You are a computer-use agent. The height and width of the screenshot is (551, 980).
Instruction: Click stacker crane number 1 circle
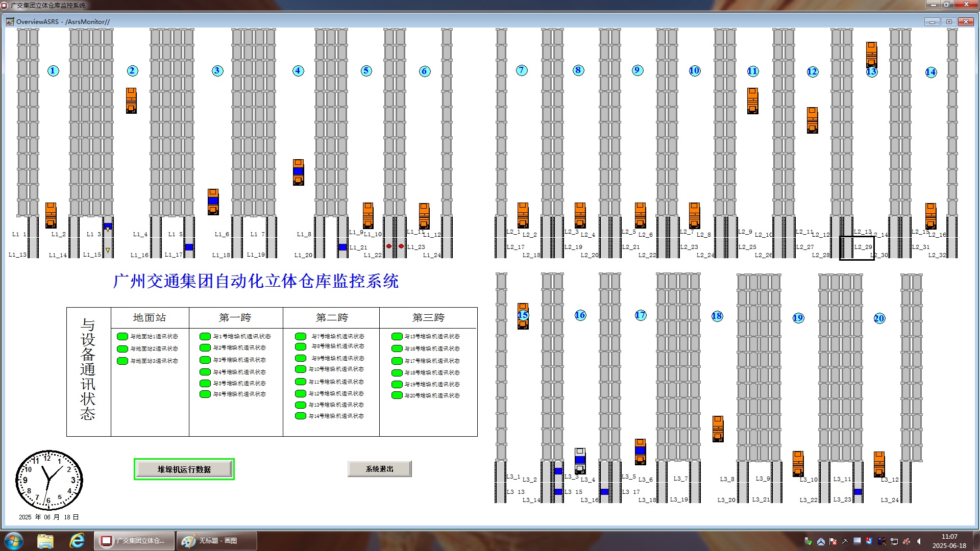pos(53,71)
